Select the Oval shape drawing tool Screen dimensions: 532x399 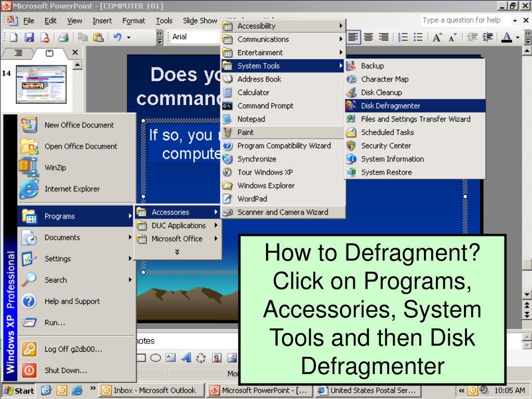[x=155, y=358]
